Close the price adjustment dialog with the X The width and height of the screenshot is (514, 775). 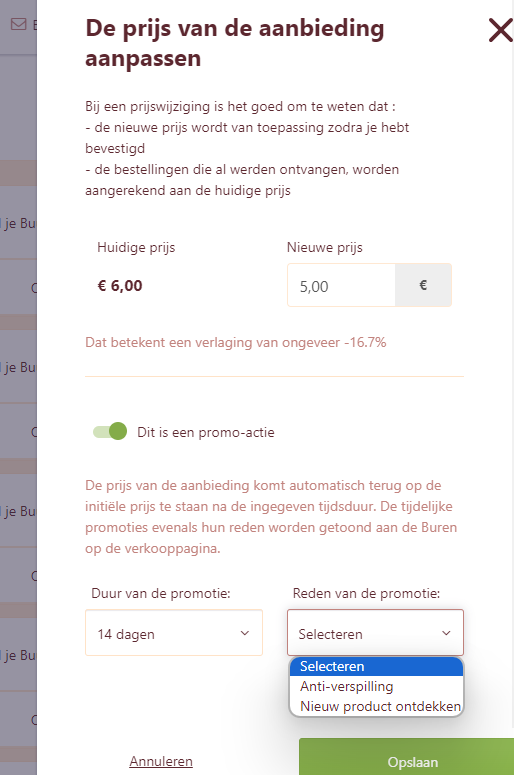click(501, 30)
